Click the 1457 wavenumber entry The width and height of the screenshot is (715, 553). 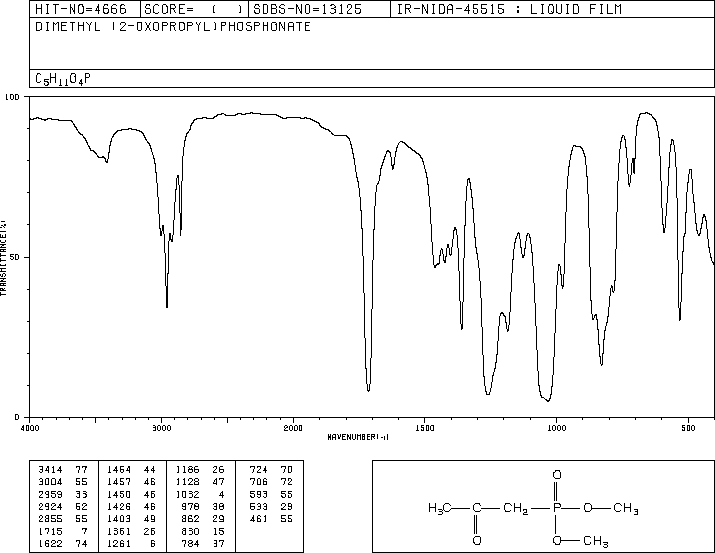pos(119,482)
